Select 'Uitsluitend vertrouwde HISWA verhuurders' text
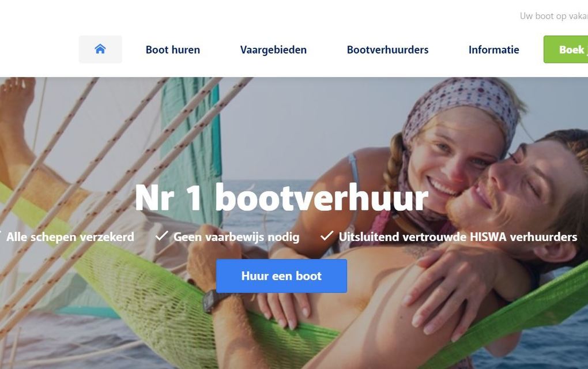Screen dimensions: 588x369 [458, 237]
